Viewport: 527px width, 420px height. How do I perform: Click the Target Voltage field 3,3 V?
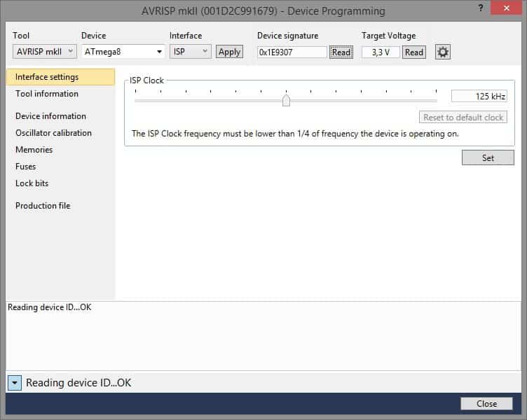click(x=381, y=52)
